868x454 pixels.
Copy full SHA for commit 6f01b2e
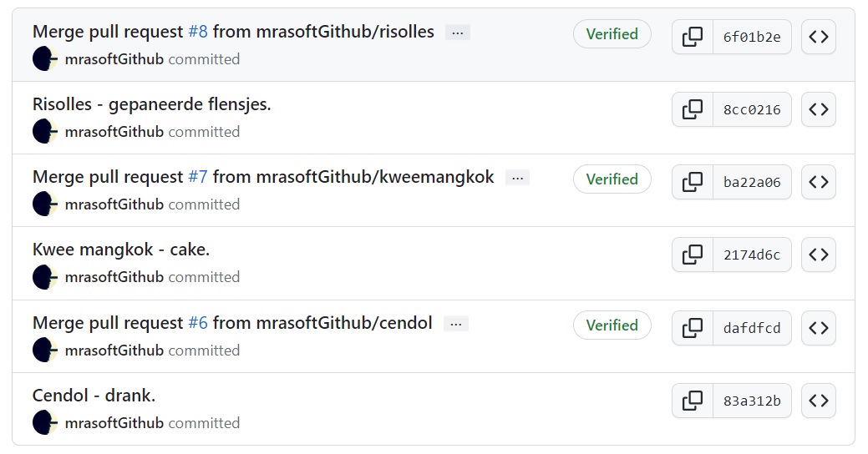(693, 37)
